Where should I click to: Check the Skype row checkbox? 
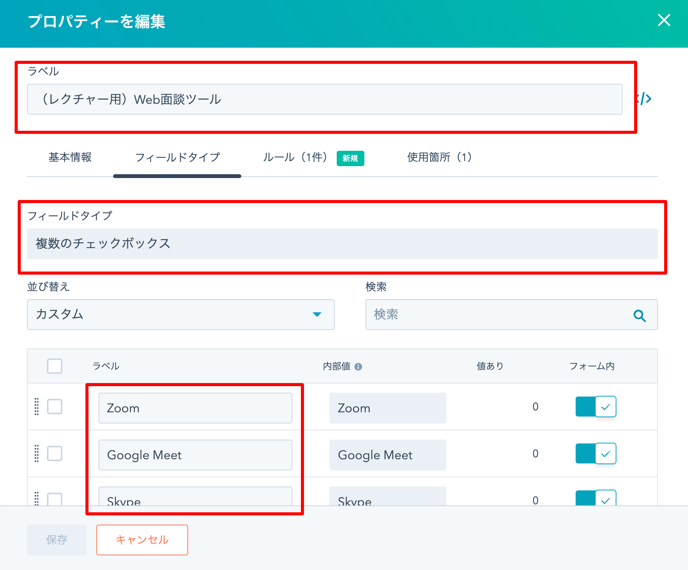pos(54,499)
